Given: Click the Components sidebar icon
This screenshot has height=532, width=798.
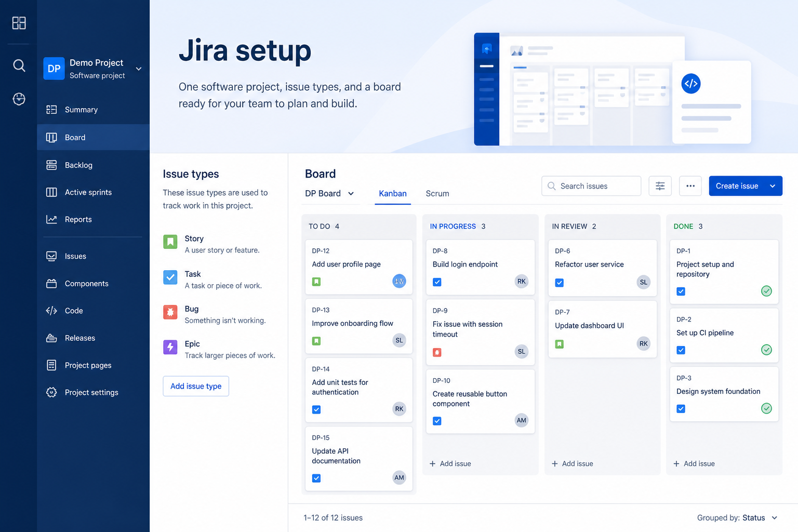Looking at the screenshot, I should click(51, 284).
